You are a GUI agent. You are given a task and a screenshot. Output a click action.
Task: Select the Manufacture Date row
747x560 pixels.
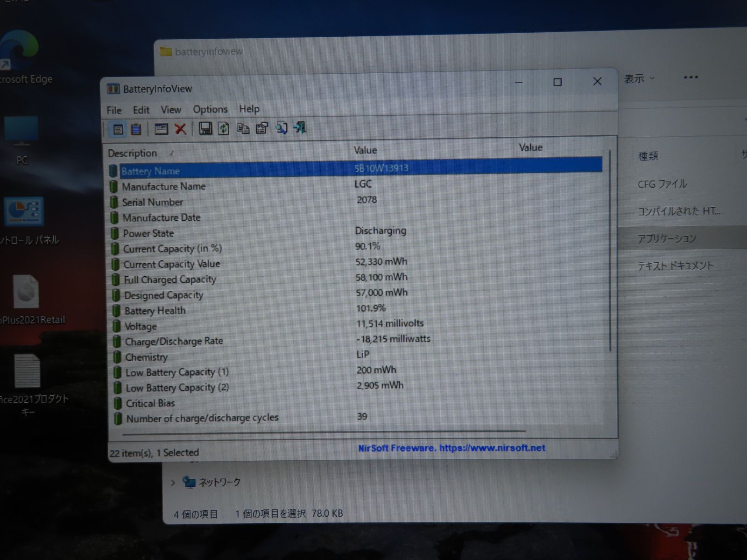356,216
